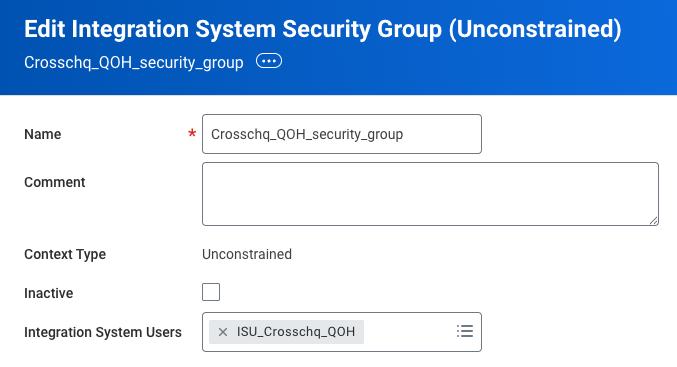This screenshot has height=367, width=677.
Task: Click the Comment field label
Action: point(54,182)
